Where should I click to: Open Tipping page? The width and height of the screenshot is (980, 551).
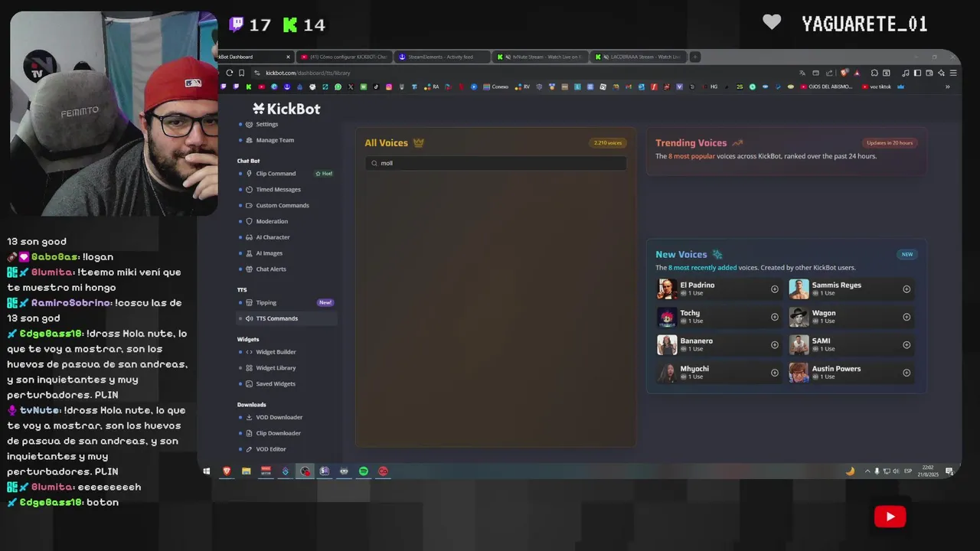point(266,302)
